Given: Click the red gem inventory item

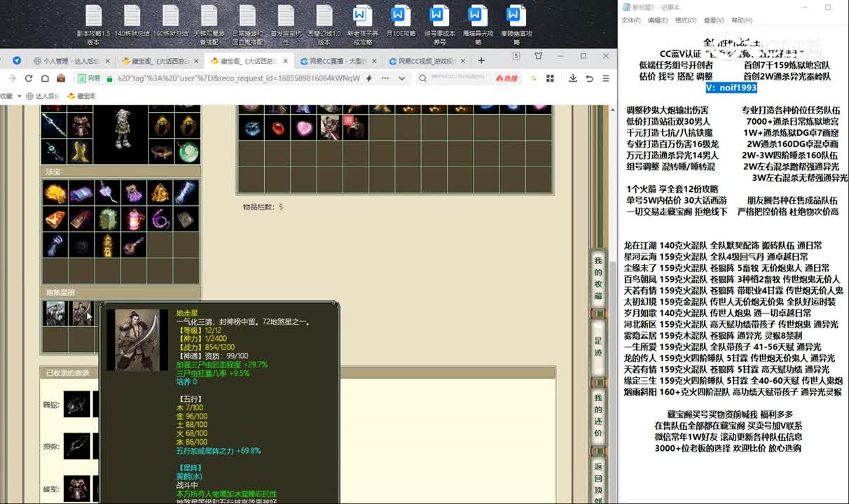Looking at the screenshot, I should pyautogui.click(x=278, y=127).
